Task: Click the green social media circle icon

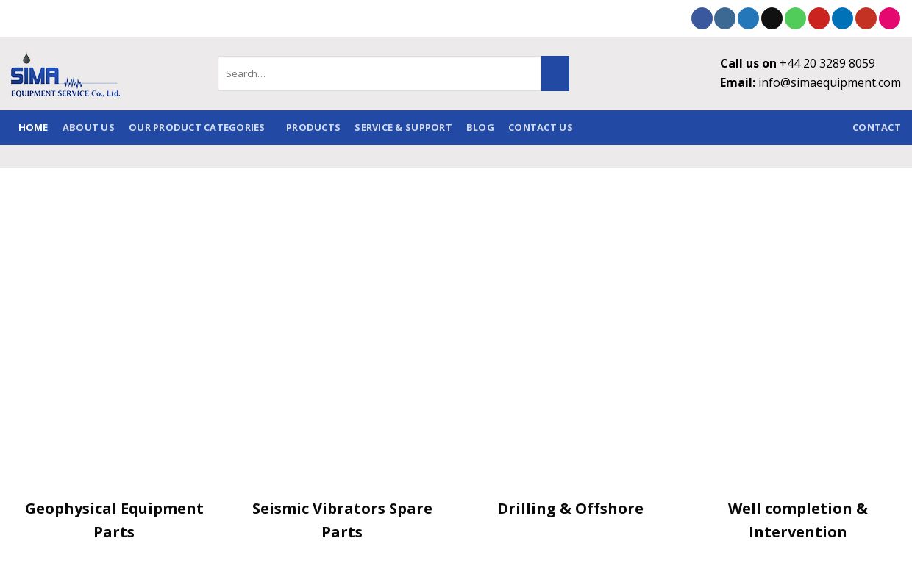Action: click(x=795, y=18)
